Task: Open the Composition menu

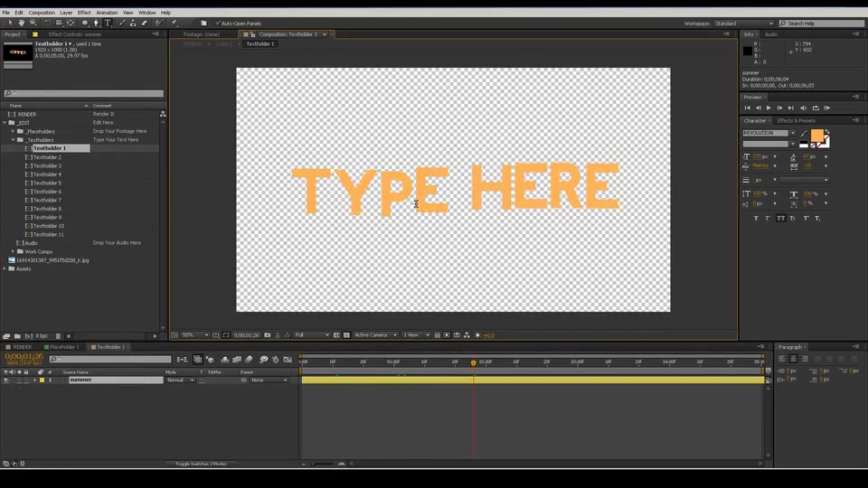Action: click(42, 12)
